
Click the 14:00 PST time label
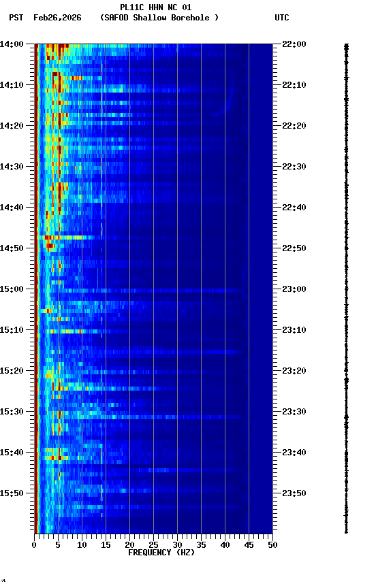12,44
